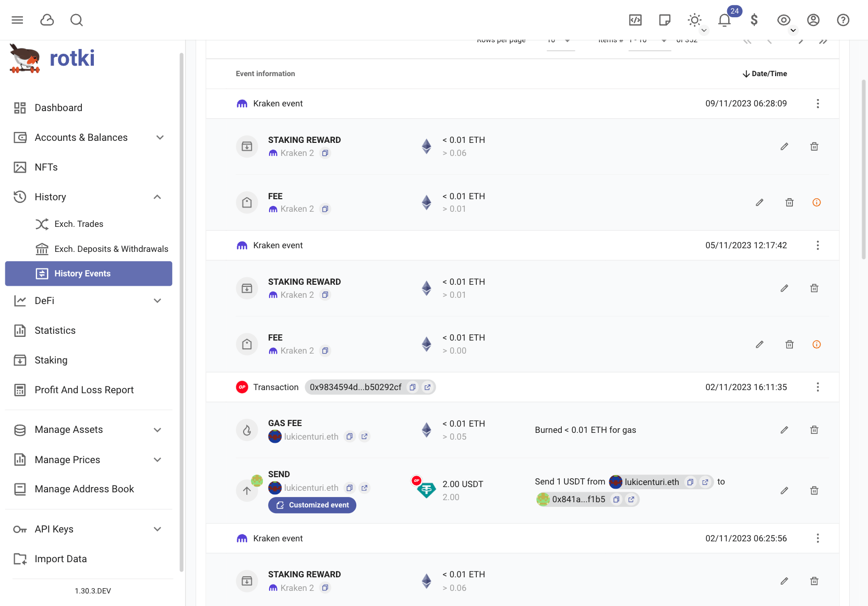The image size is (868, 606).
Task: Open options menu for 09/11/2023 Kraken event
Action: (818, 104)
